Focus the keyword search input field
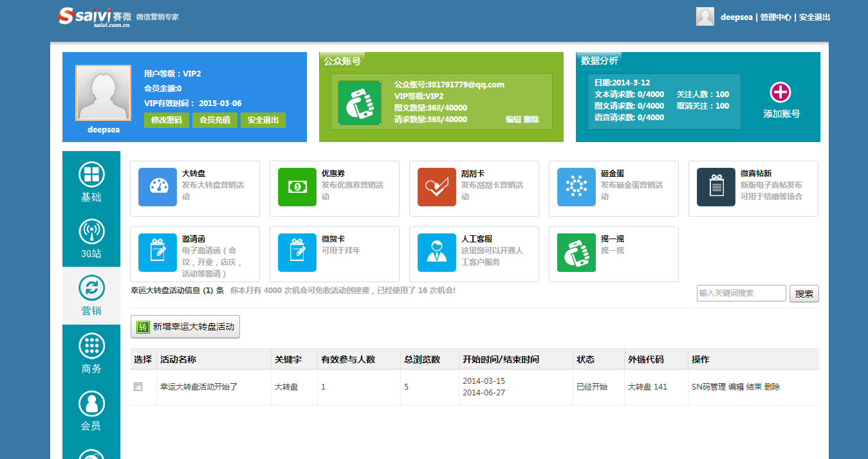The height and width of the screenshot is (459, 868). click(x=741, y=293)
